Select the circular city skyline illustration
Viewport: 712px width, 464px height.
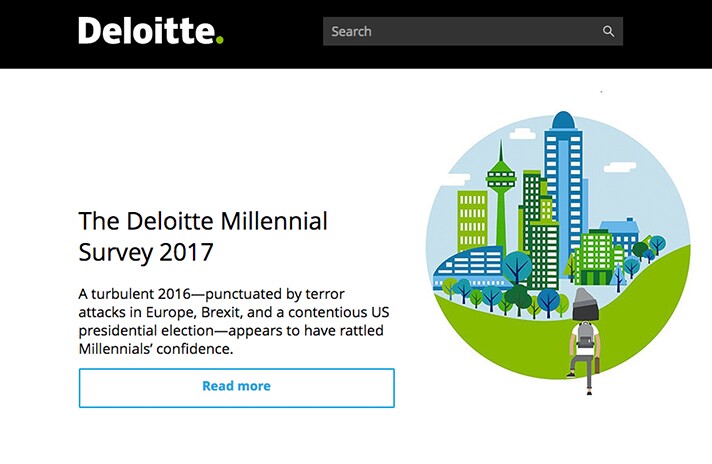click(x=558, y=247)
